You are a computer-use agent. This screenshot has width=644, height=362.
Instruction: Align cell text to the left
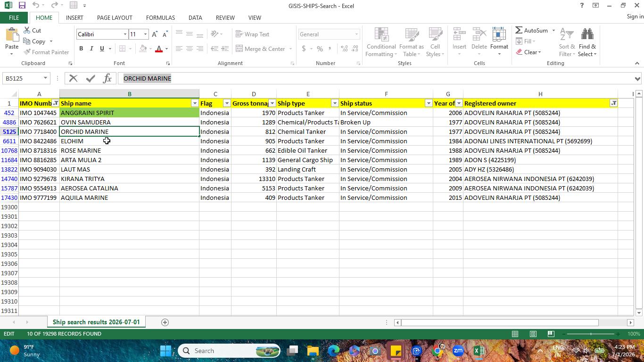pos(179,49)
